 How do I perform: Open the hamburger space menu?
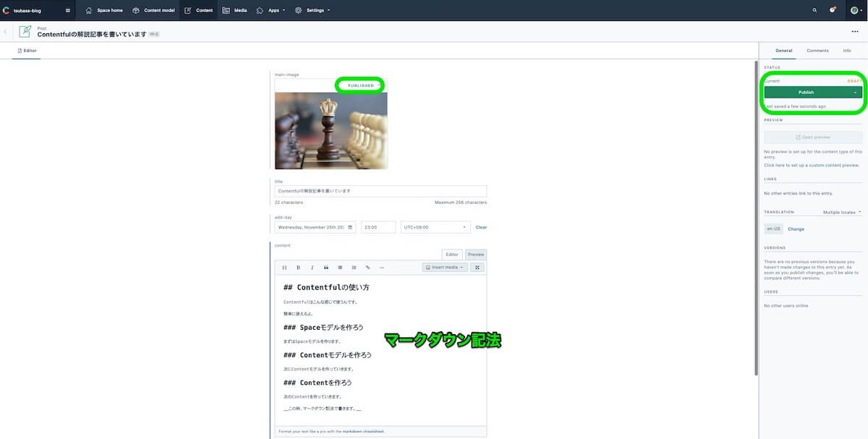coord(68,10)
